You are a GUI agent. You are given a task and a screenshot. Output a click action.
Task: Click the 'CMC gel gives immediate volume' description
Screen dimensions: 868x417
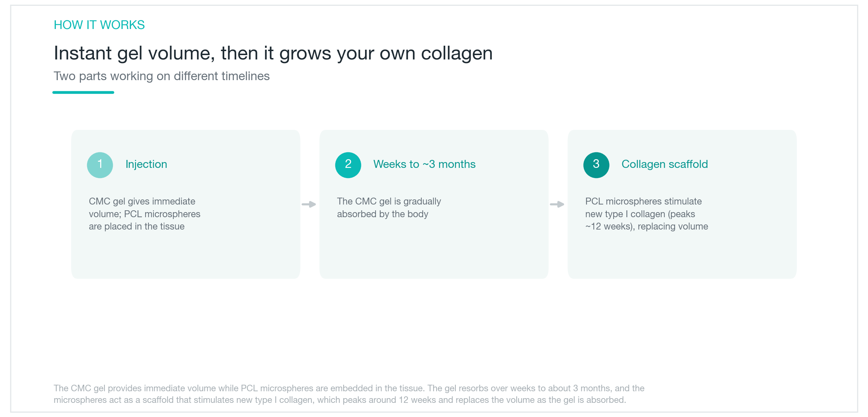pyautogui.click(x=144, y=214)
